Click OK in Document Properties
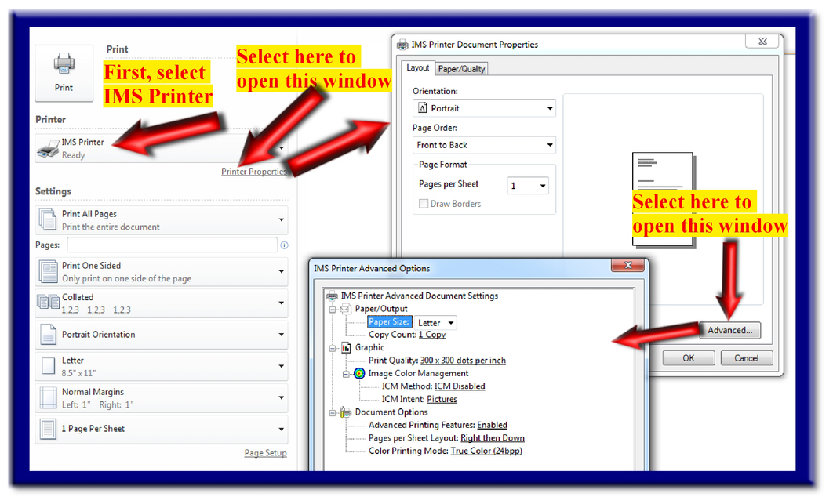Screen dimensions: 833x504 tap(689, 358)
